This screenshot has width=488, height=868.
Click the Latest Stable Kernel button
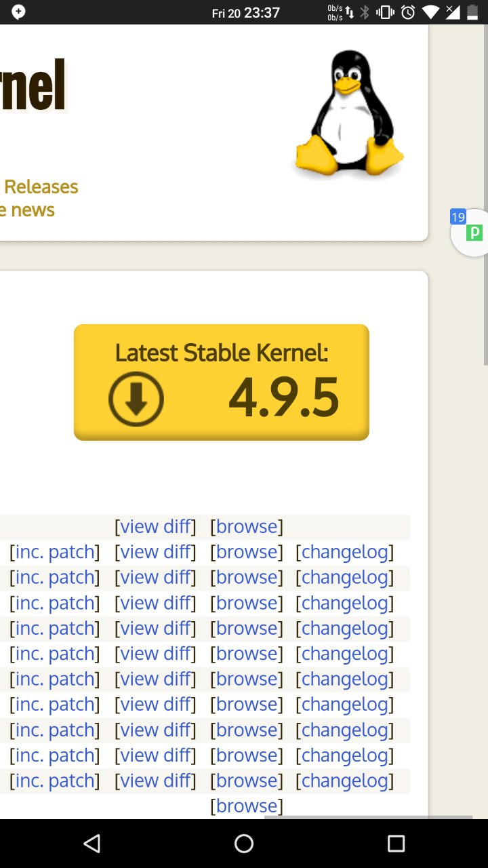[222, 382]
